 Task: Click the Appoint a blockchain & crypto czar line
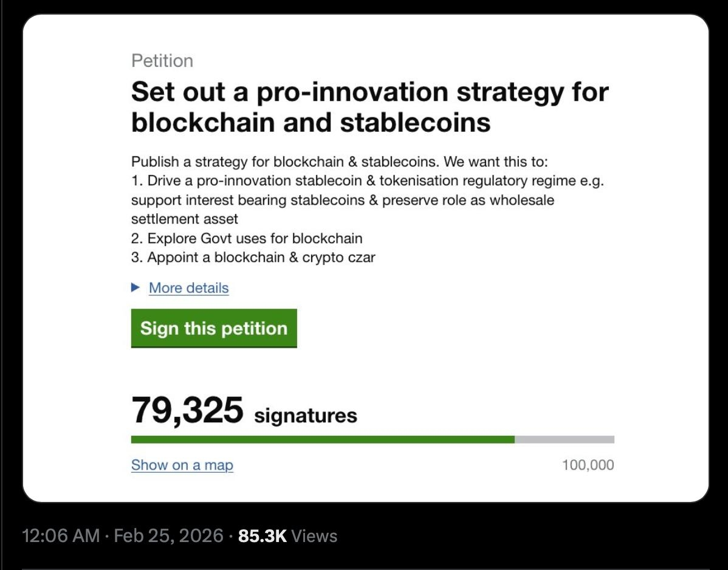point(253,257)
